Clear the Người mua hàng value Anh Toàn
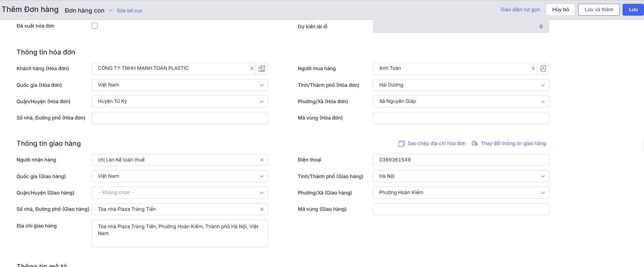Viewport: 644px width, 267px height. 533,68
